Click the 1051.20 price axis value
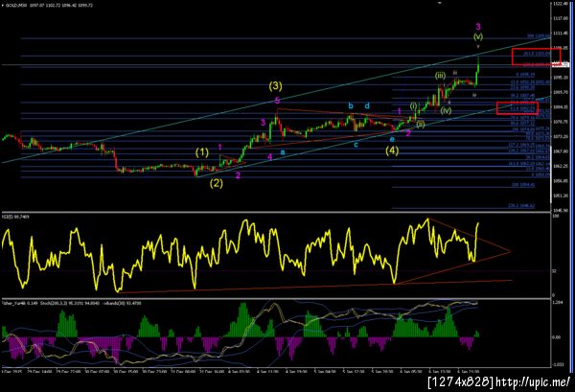The width and height of the screenshot is (575, 392). pos(560,196)
